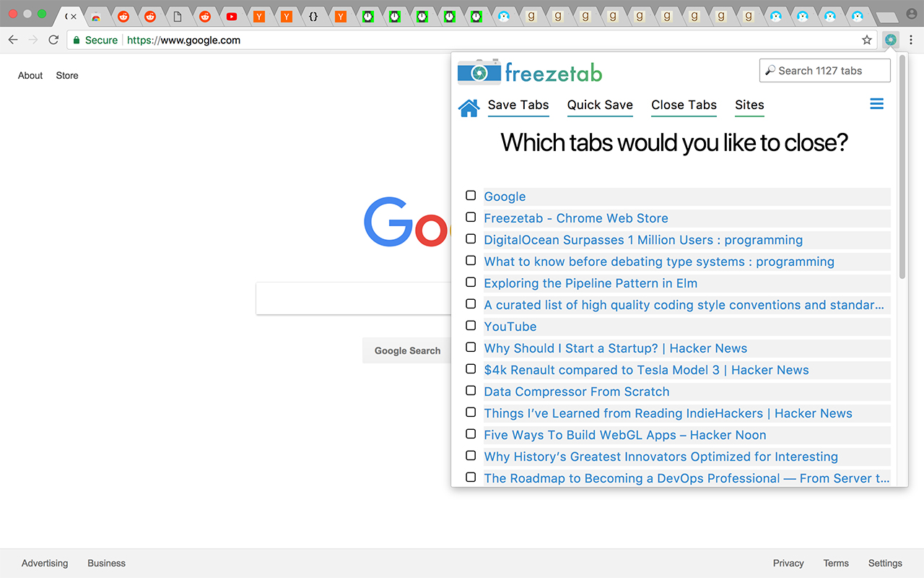Open the Privacy footer link
The image size is (924, 578).
(788, 563)
